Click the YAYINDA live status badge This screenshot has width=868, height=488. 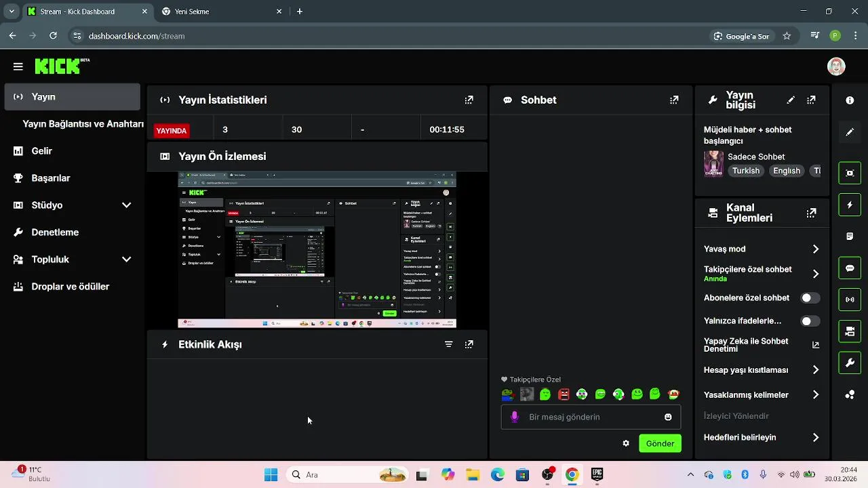(172, 131)
